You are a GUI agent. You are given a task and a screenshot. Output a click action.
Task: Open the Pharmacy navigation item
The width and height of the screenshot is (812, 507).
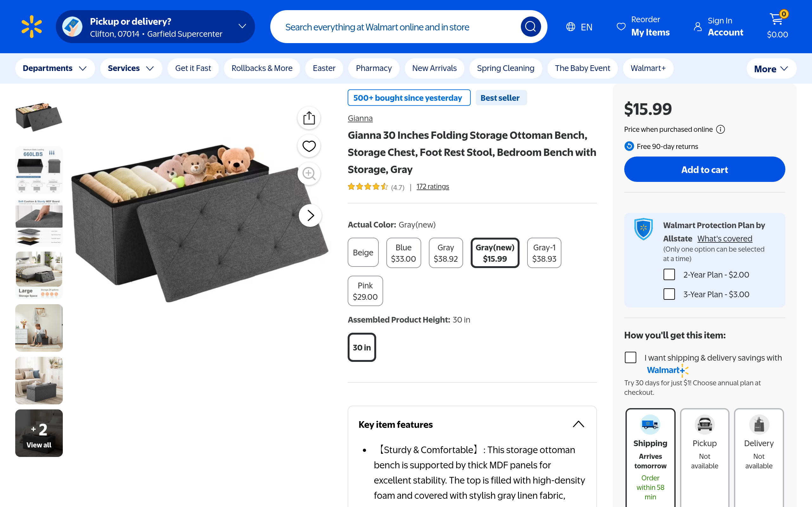373,68
